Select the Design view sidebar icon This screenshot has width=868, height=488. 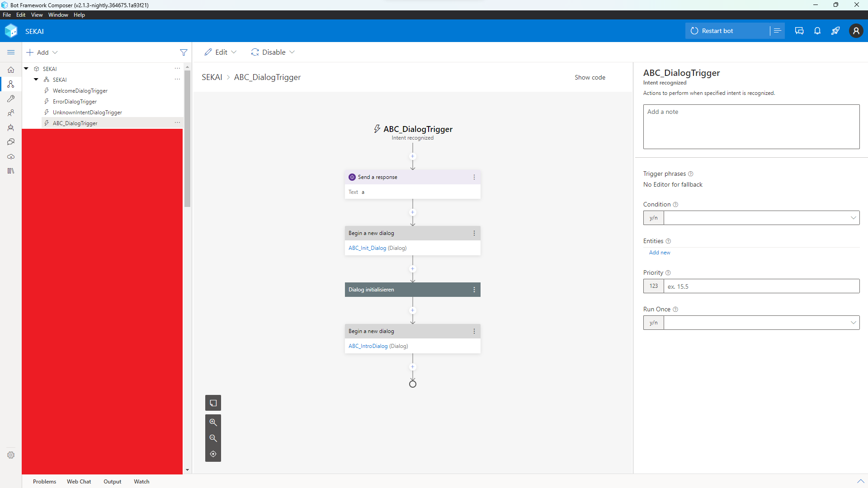(x=11, y=84)
